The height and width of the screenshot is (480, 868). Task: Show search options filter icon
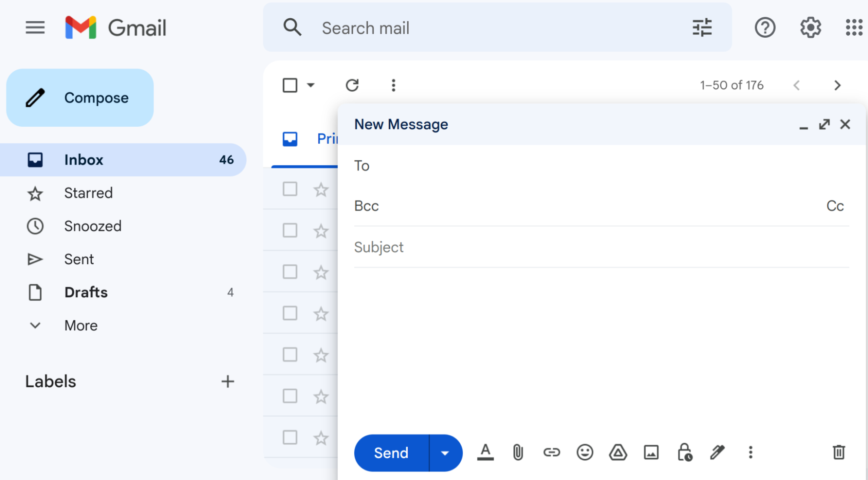point(702,28)
